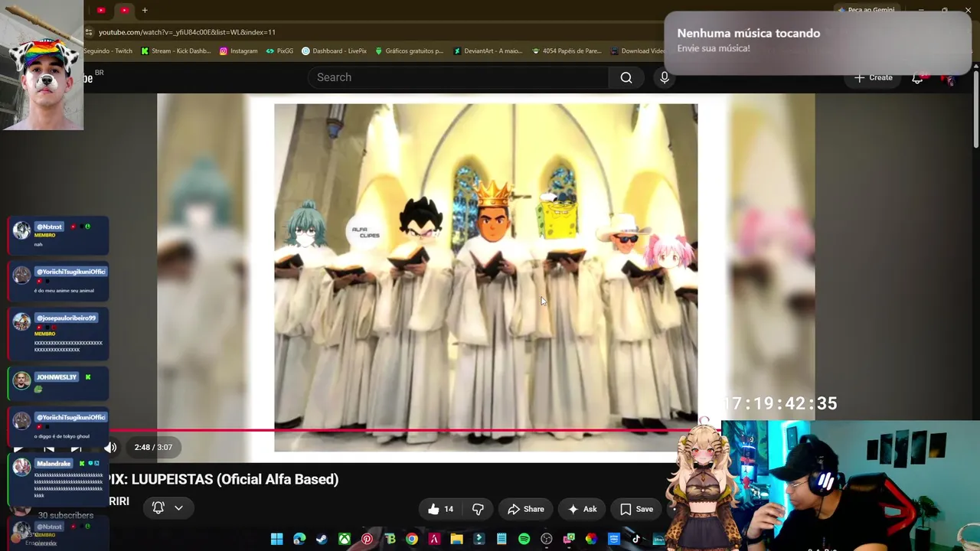Open the red A-logo app in taskbar
The image size is (980, 551).
click(434, 539)
